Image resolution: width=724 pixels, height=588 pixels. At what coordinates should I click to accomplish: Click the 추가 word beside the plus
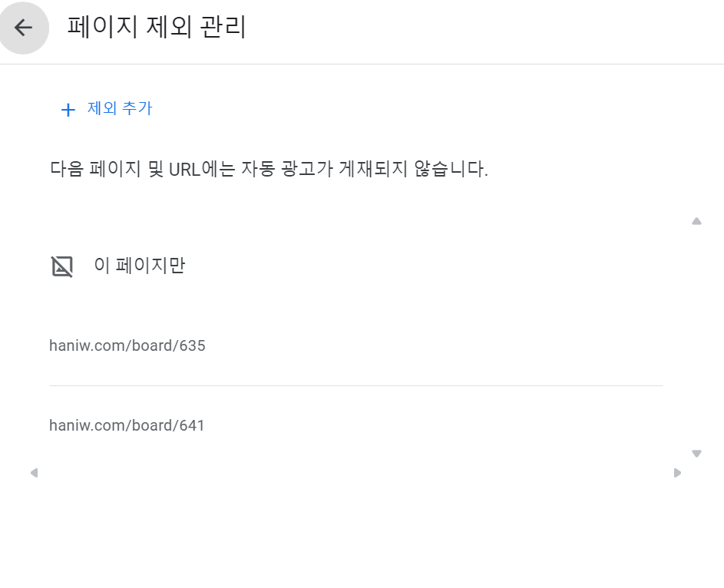click(x=137, y=108)
